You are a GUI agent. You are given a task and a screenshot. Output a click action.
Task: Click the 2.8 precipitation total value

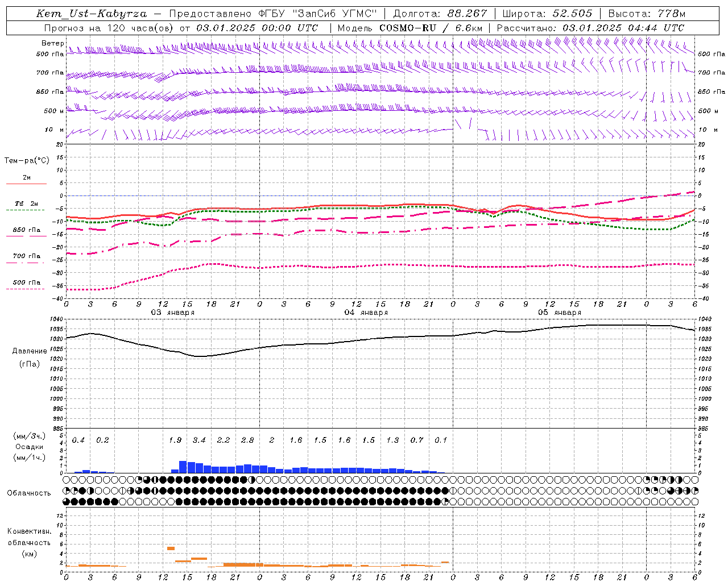pos(247,440)
